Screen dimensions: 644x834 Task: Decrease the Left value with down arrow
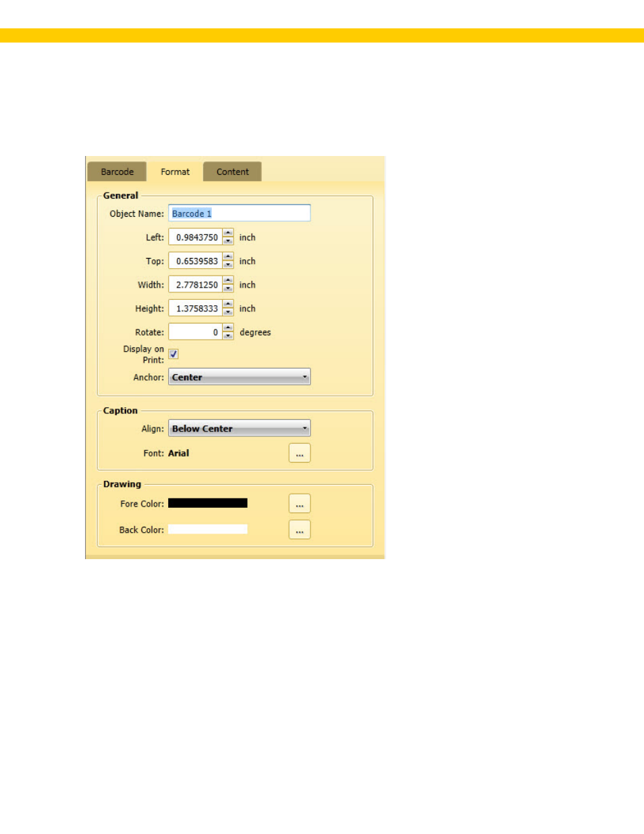coord(228,241)
